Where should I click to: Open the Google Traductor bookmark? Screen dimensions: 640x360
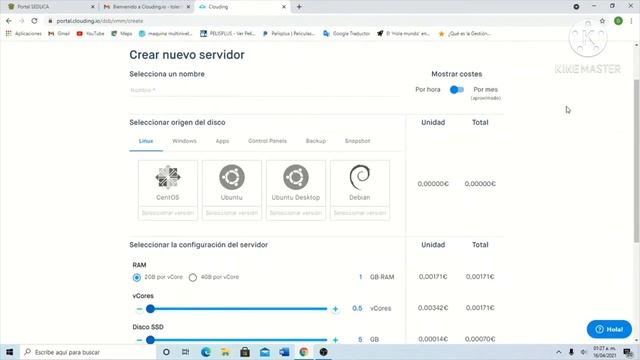(347, 33)
